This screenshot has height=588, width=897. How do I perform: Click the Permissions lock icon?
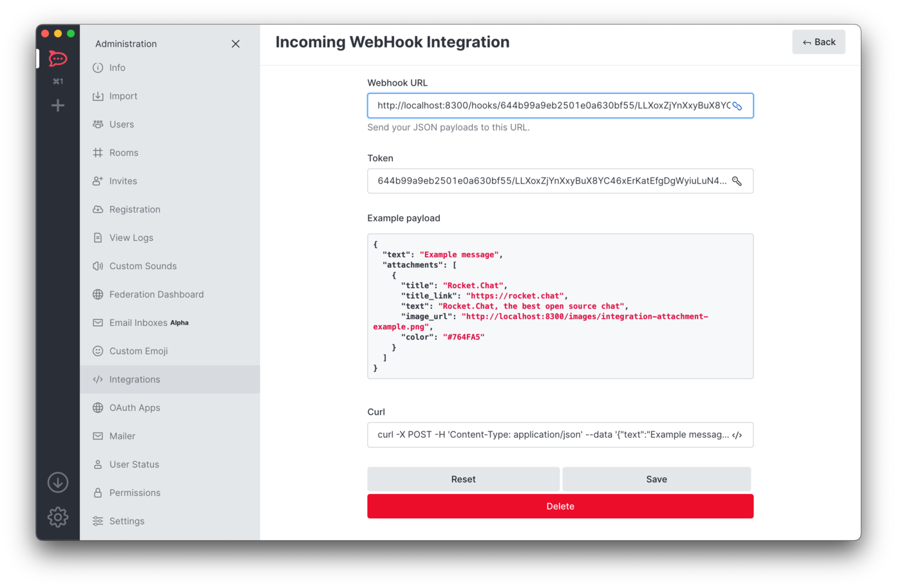point(98,493)
